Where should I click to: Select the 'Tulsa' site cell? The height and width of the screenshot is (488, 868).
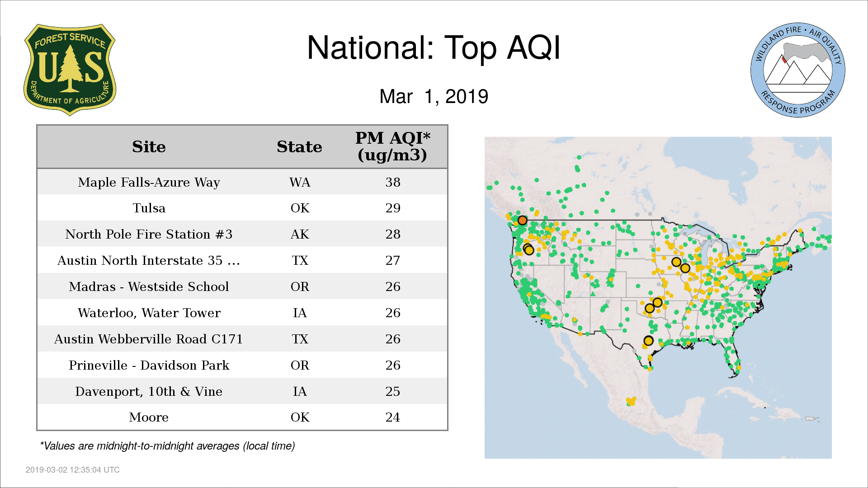point(149,208)
